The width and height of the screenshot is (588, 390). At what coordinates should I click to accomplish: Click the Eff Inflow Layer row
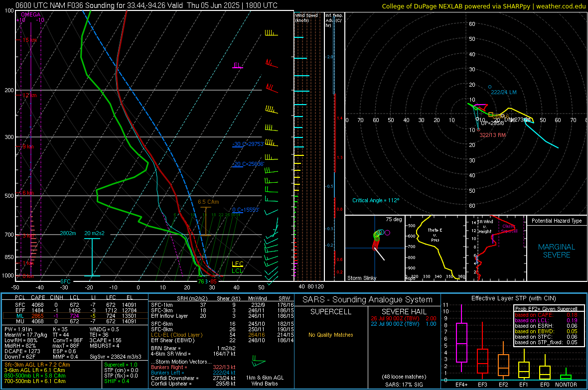(221, 316)
